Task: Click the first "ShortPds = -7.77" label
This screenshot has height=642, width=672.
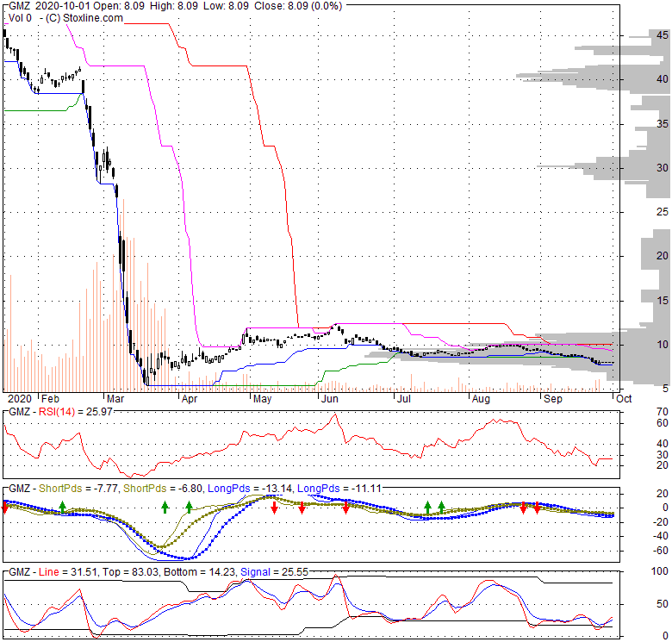Action: (78, 489)
